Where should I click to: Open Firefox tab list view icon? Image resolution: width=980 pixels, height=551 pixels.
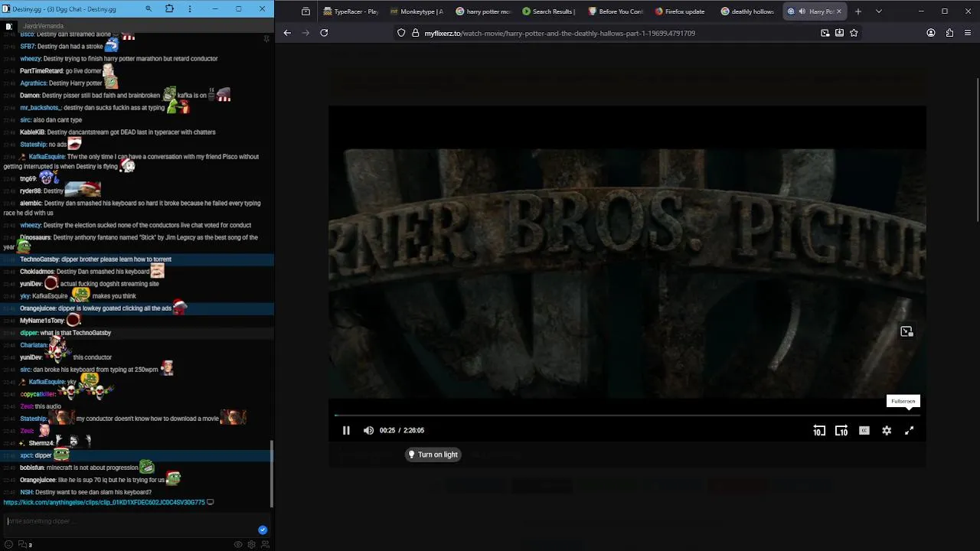pos(305,11)
